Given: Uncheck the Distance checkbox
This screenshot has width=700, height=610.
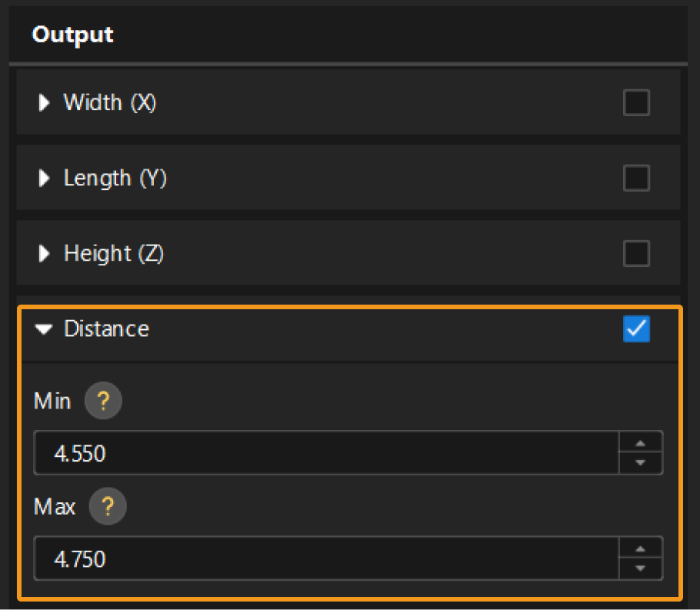Looking at the screenshot, I should click(636, 328).
